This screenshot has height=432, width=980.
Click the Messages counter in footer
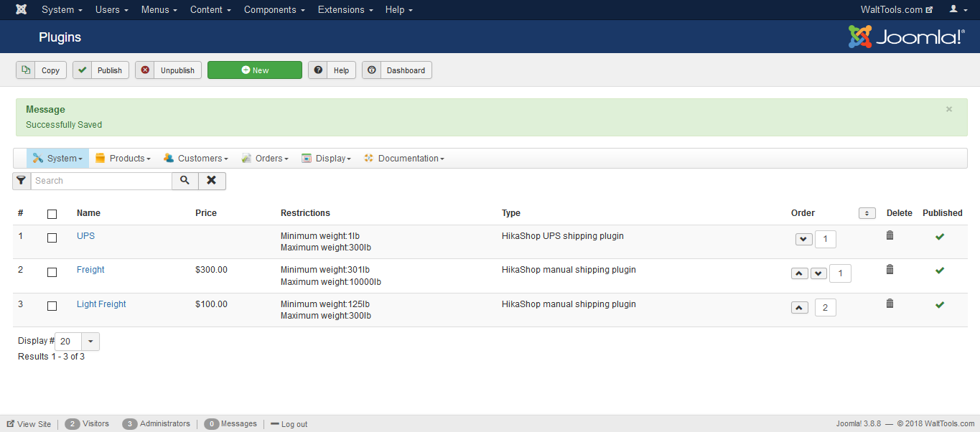pos(230,424)
